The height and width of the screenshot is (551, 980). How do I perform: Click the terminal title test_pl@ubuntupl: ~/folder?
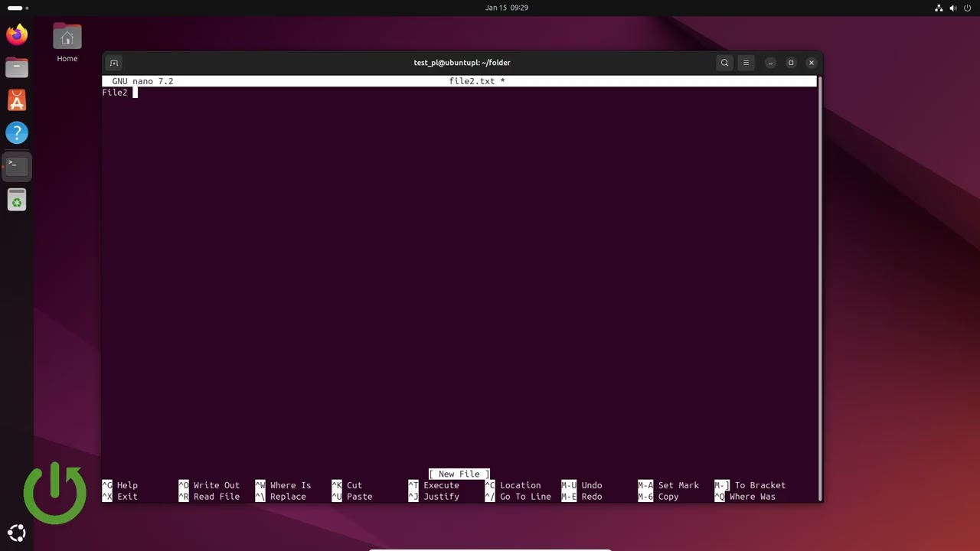pyautogui.click(x=462, y=63)
